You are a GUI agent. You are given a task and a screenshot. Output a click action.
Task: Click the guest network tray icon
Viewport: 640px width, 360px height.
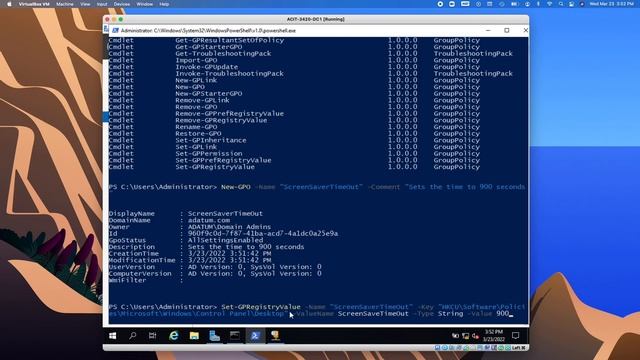pyautogui.click(x=465, y=336)
